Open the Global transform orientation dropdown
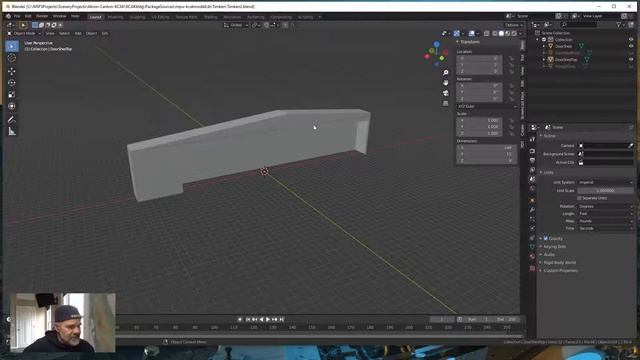This screenshot has width=640, height=360. [x=236, y=25]
